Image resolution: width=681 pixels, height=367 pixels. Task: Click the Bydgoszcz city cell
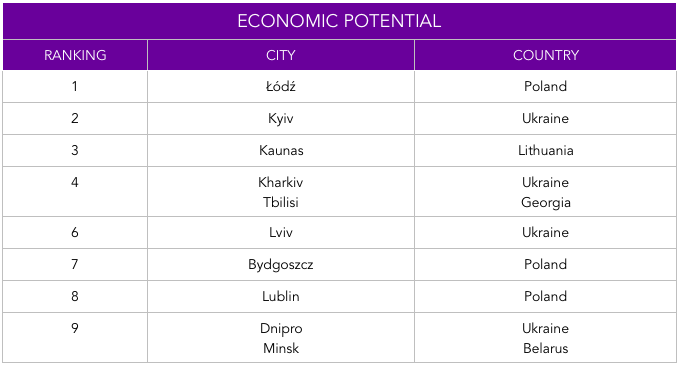click(x=281, y=265)
